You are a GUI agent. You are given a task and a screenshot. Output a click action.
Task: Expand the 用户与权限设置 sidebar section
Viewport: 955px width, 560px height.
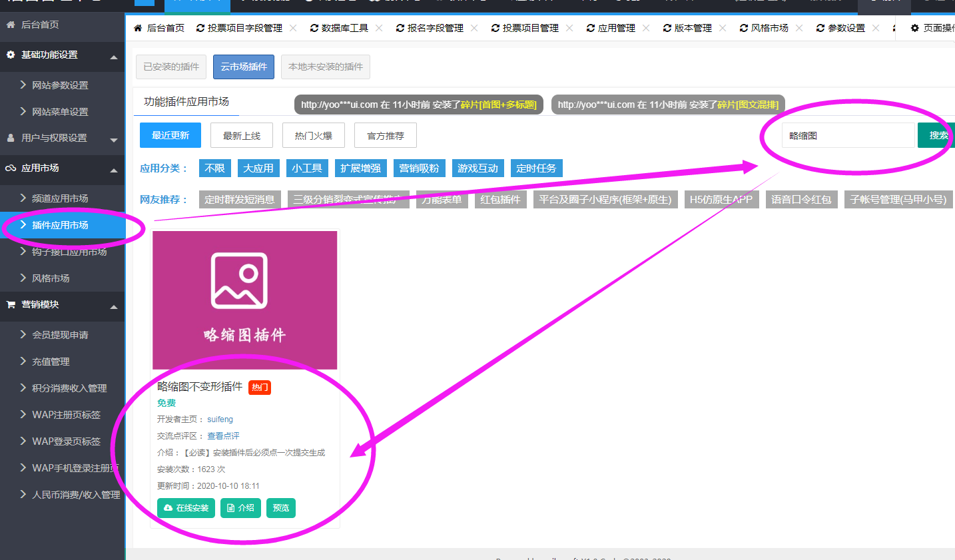(x=114, y=139)
